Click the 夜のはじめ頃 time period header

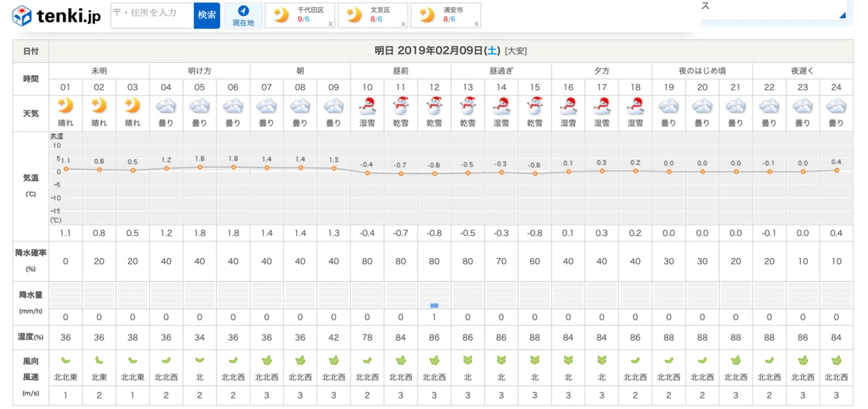[x=702, y=71]
